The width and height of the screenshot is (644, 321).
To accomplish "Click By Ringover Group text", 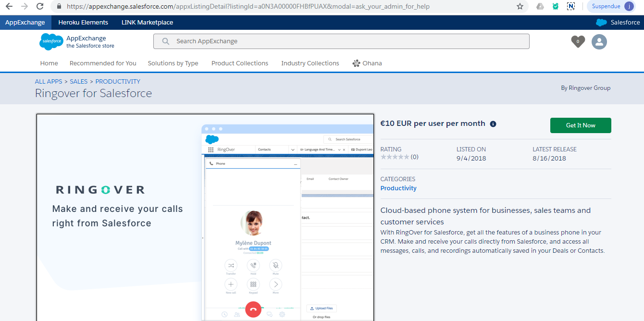I will coord(586,88).
